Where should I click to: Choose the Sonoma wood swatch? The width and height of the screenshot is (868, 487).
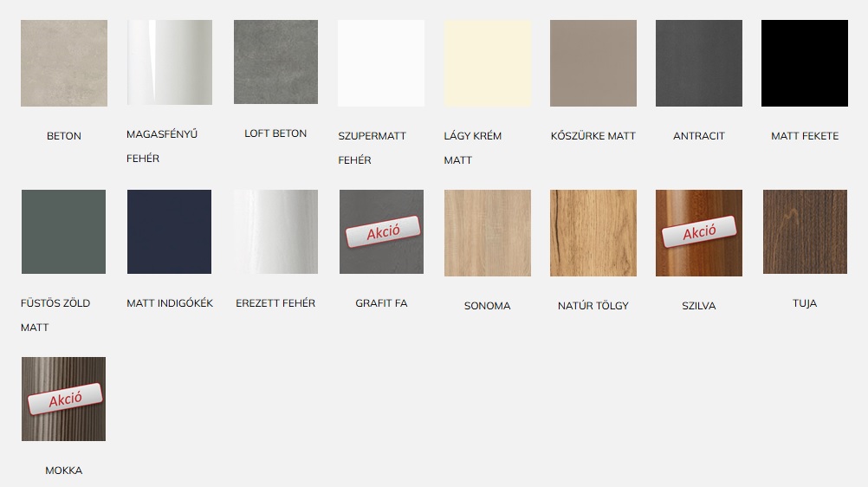487,233
